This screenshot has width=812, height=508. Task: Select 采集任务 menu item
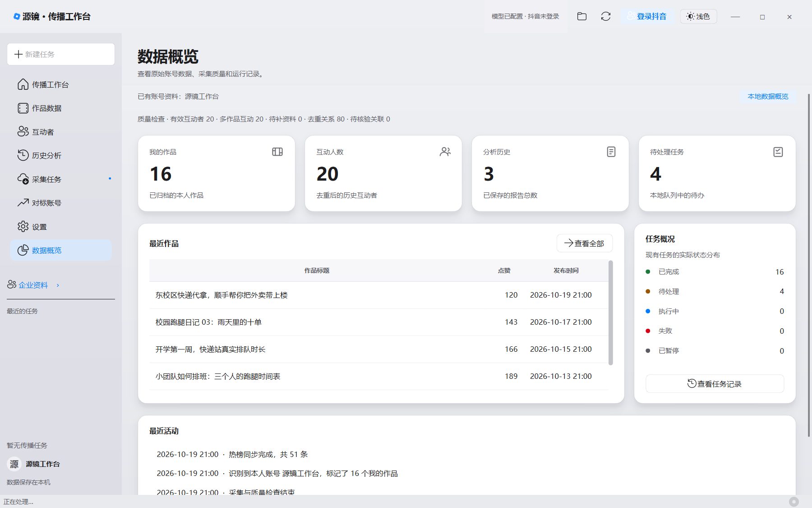(61, 179)
